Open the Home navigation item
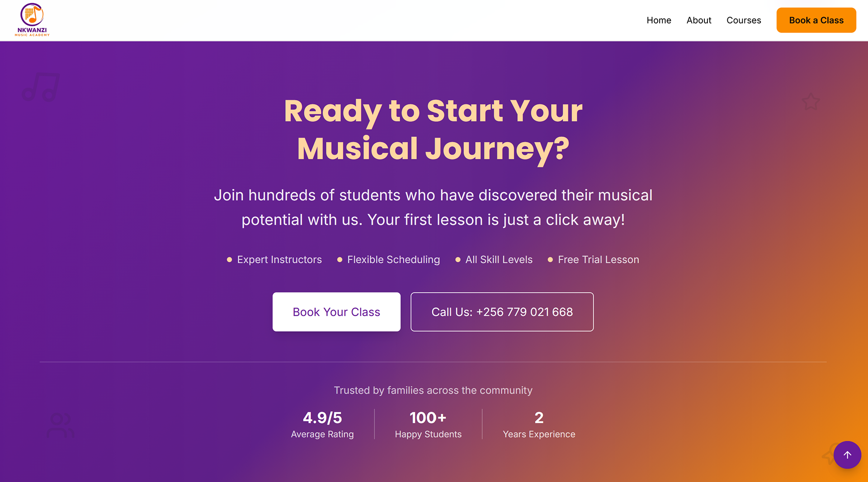This screenshot has height=482, width=868. click(x=659, y=20)
